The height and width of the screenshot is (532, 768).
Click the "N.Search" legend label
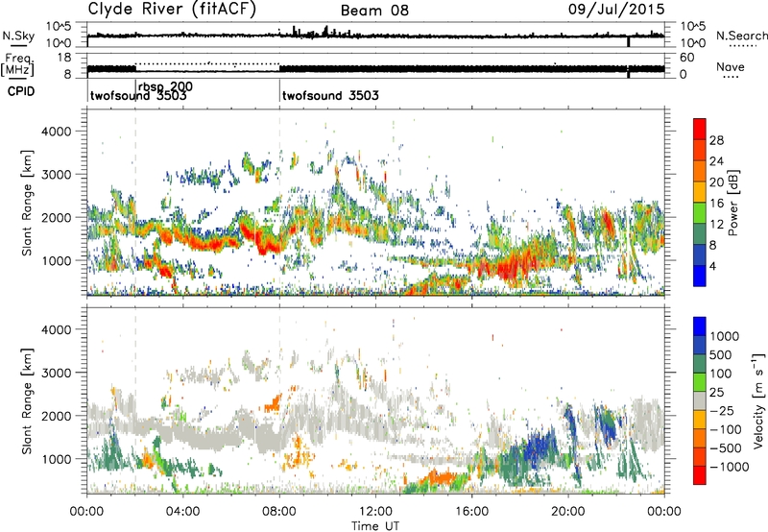coord(741,36)
